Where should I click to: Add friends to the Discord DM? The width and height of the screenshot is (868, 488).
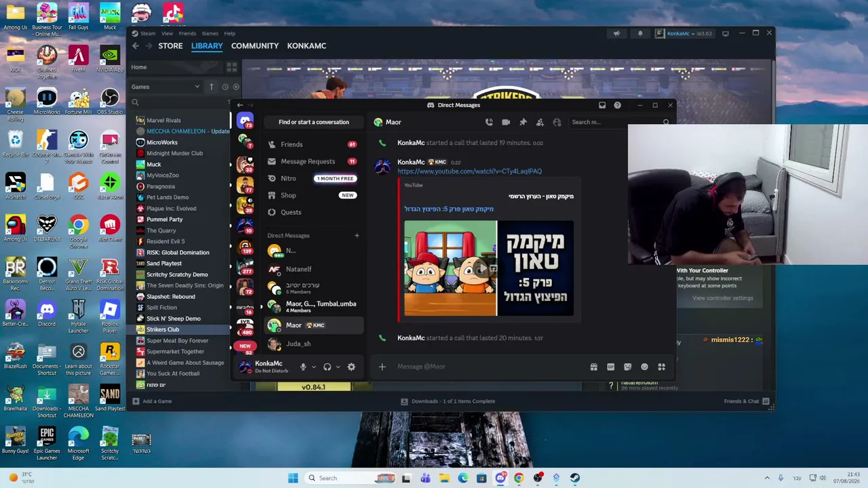(540, 122)
